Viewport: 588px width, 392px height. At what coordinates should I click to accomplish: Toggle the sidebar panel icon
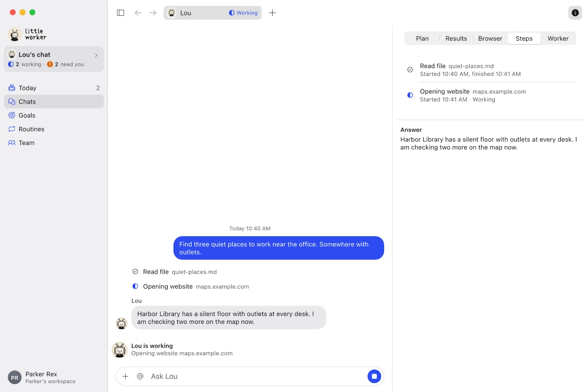click(x=121, y=13)
